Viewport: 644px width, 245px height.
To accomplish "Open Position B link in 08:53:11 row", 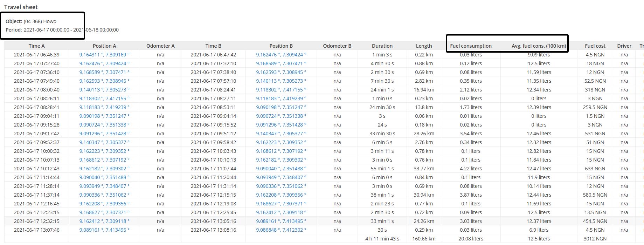I will 281,107.
